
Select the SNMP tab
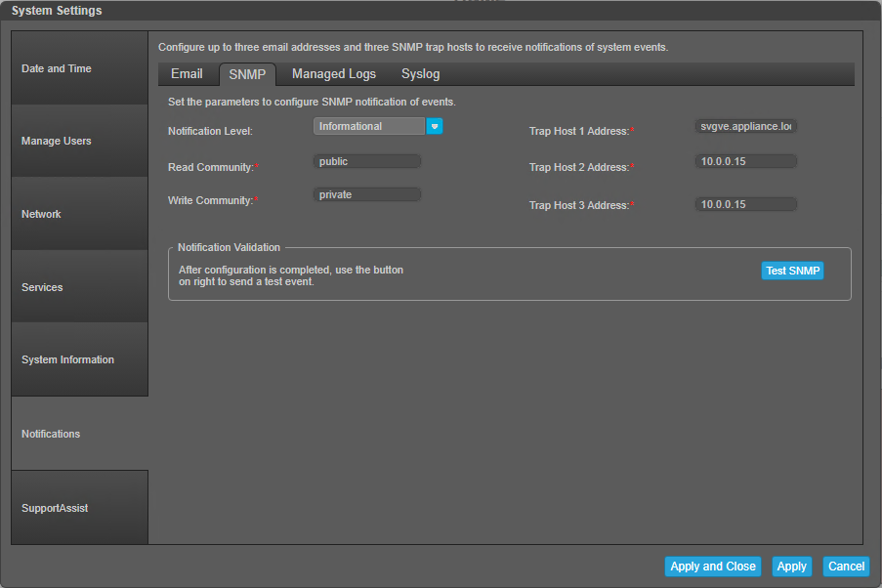247,74
